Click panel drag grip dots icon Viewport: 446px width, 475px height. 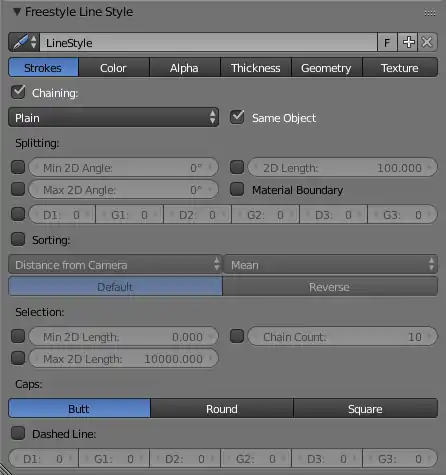coord(430,13)
